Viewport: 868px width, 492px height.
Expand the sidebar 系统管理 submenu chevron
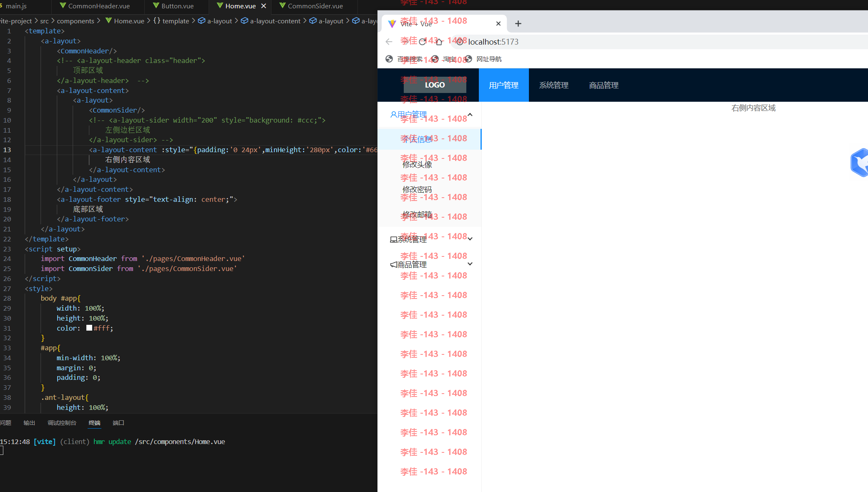point(470,239)
